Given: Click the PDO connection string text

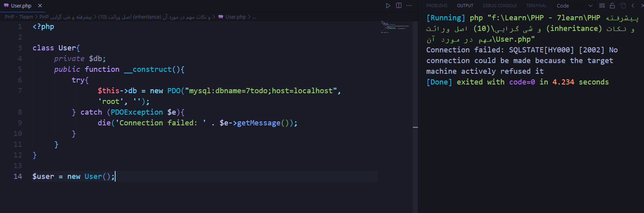Looking at the screenshot, I should [261, 90].
